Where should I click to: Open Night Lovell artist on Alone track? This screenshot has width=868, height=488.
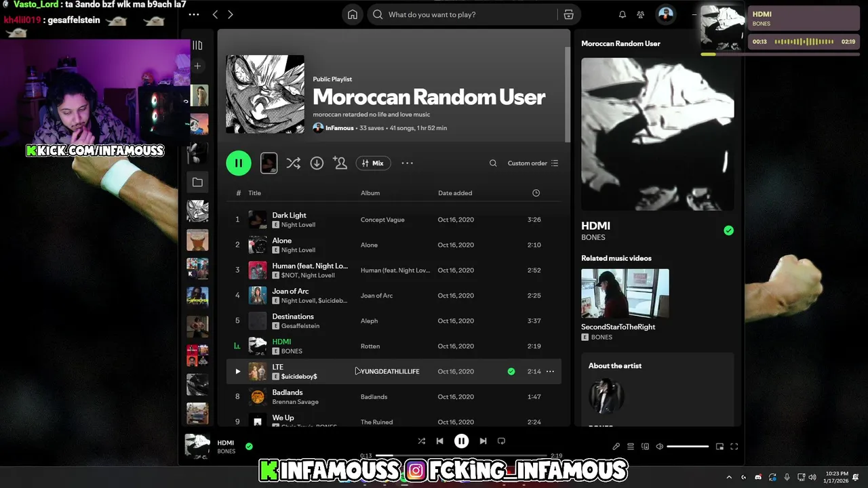click(x=298, y=250)
